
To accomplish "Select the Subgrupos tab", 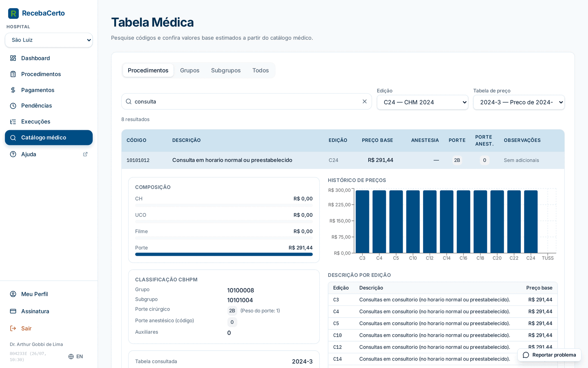I will click(x=226, y=70).
